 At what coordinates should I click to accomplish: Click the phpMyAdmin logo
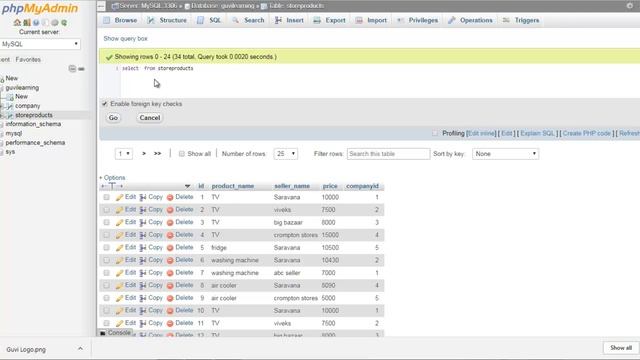(40, 8)
